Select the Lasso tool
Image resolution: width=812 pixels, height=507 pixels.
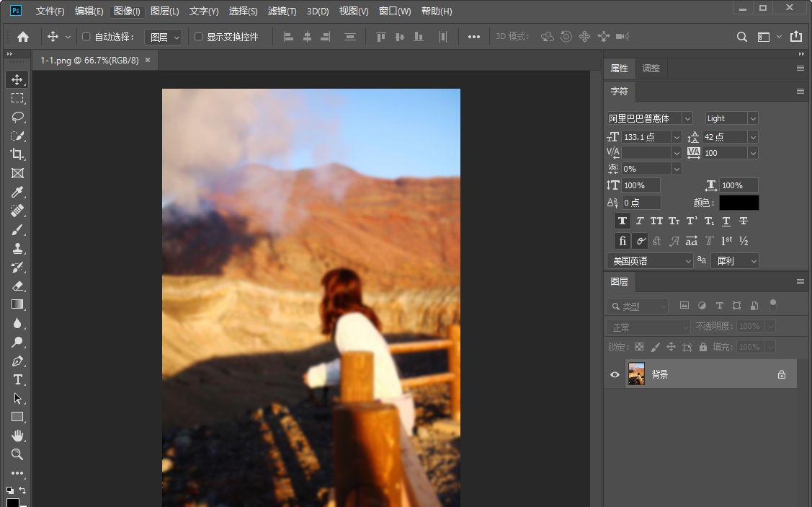[17, 117]
